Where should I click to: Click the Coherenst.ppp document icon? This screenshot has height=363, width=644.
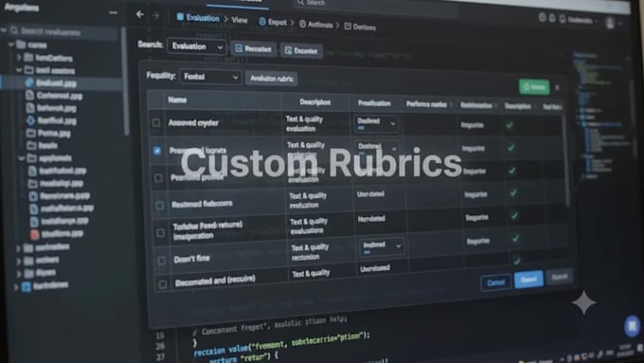(x=29, y=96)
